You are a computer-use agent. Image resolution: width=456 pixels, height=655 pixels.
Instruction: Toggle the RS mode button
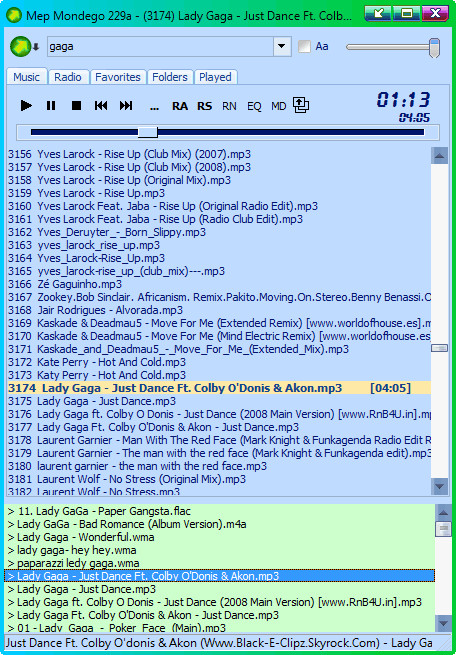point(205,106)
